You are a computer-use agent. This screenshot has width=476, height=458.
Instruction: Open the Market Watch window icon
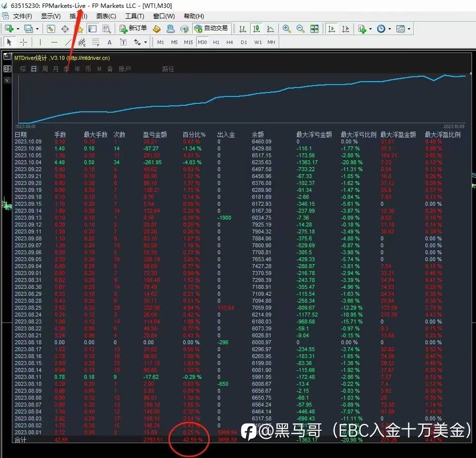(x=51, y=29)
